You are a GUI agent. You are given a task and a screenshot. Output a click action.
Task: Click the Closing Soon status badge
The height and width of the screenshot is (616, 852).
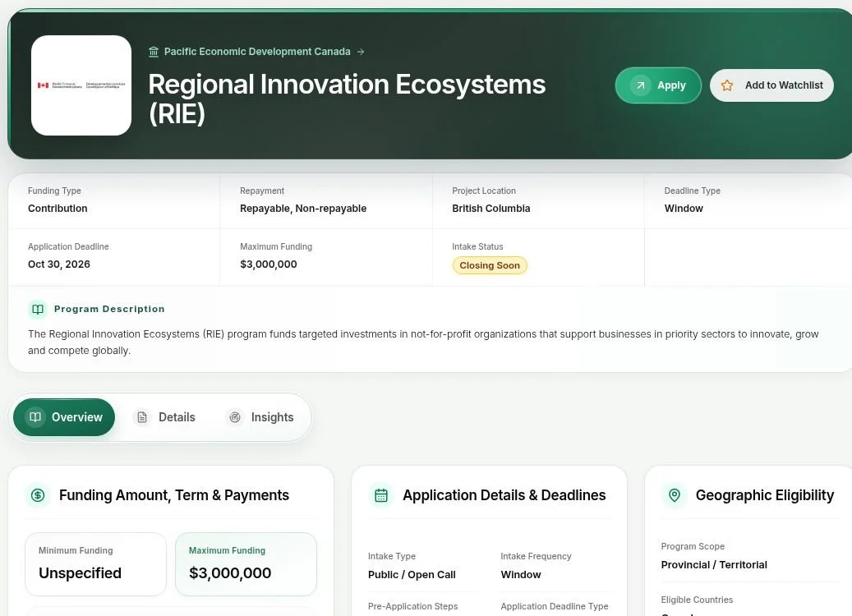[x=490, y=265]
